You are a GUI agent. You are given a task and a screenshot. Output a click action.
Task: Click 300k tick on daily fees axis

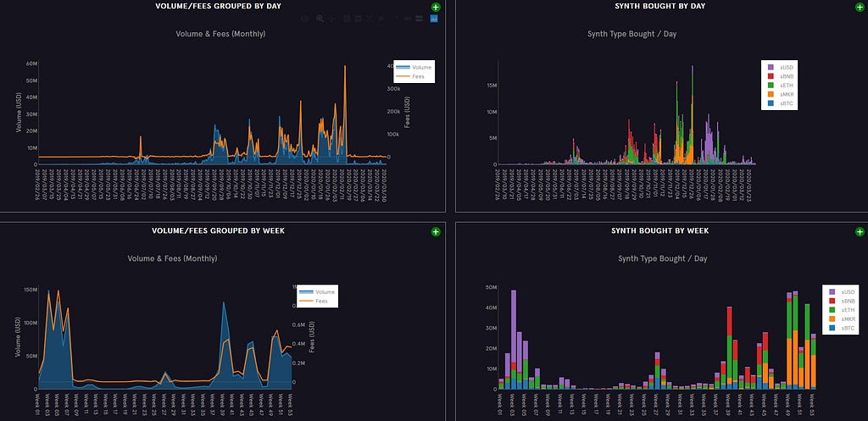pyautogui.click(x=394, y=88)
